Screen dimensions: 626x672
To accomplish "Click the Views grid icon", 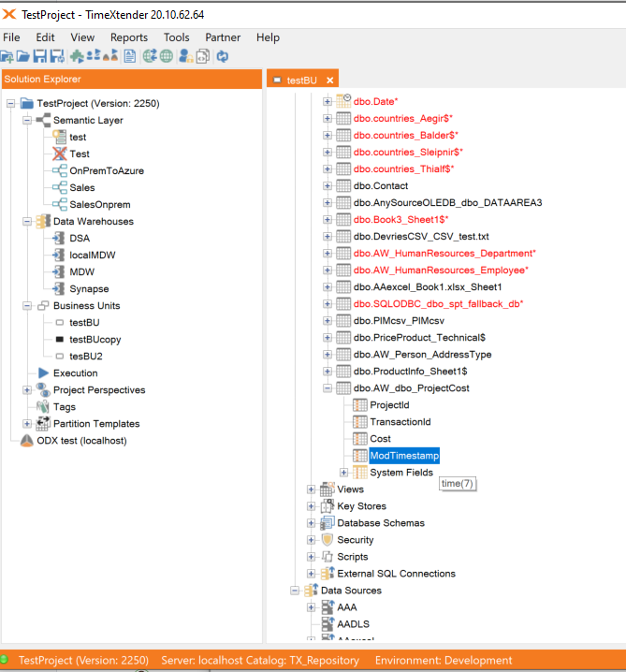I will click(328, 489).
